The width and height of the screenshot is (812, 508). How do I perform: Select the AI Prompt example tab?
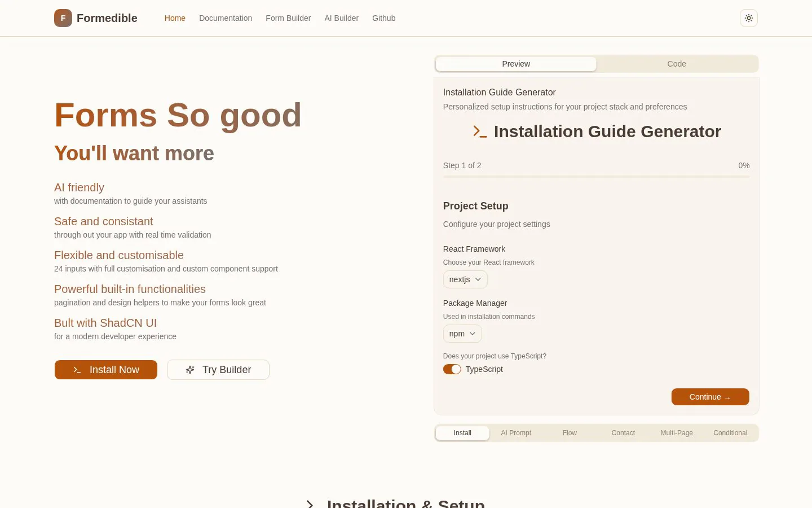[x=516, y=433]
